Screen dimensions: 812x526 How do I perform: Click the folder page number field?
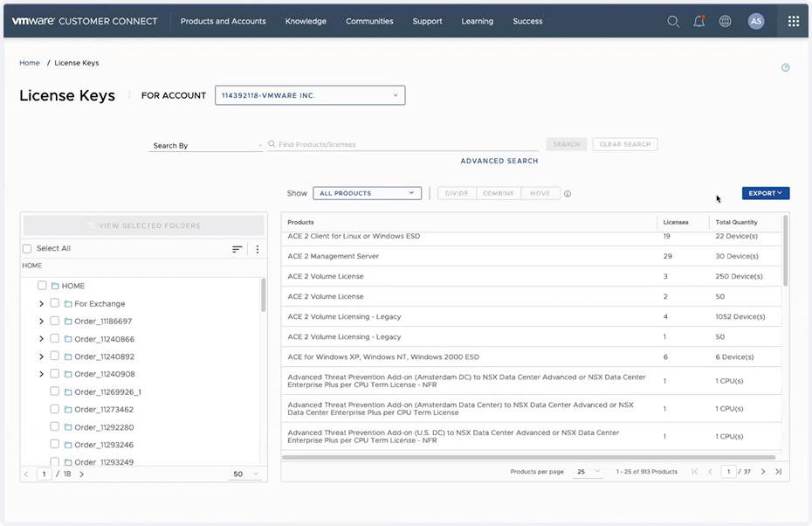[44, 474]
